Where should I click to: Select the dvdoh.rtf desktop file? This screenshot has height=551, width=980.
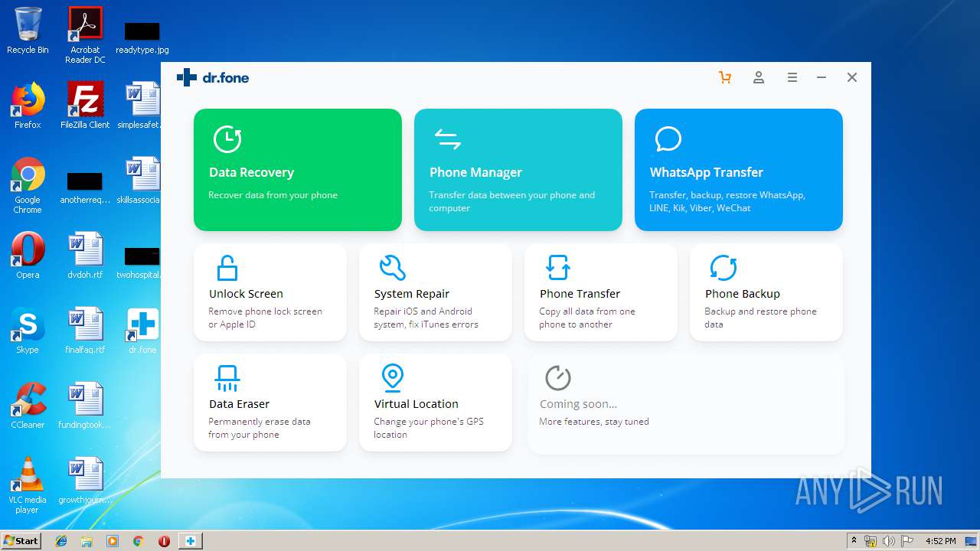pos(85,256)
